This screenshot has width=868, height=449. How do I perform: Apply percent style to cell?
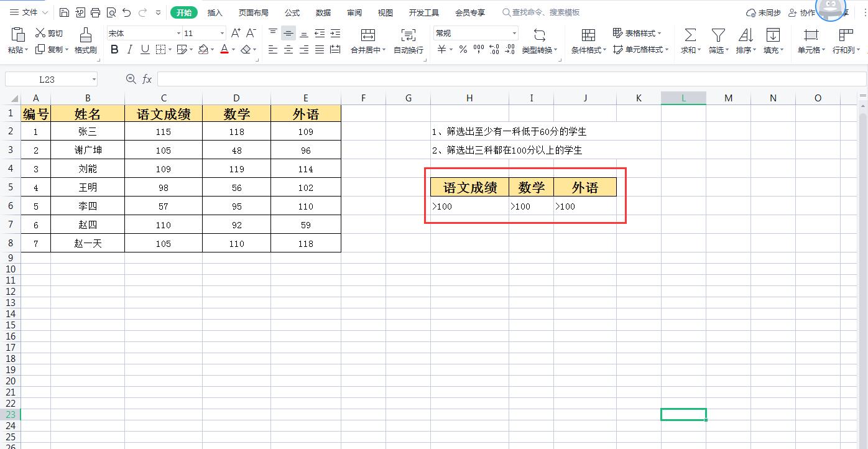click(463, 50)
